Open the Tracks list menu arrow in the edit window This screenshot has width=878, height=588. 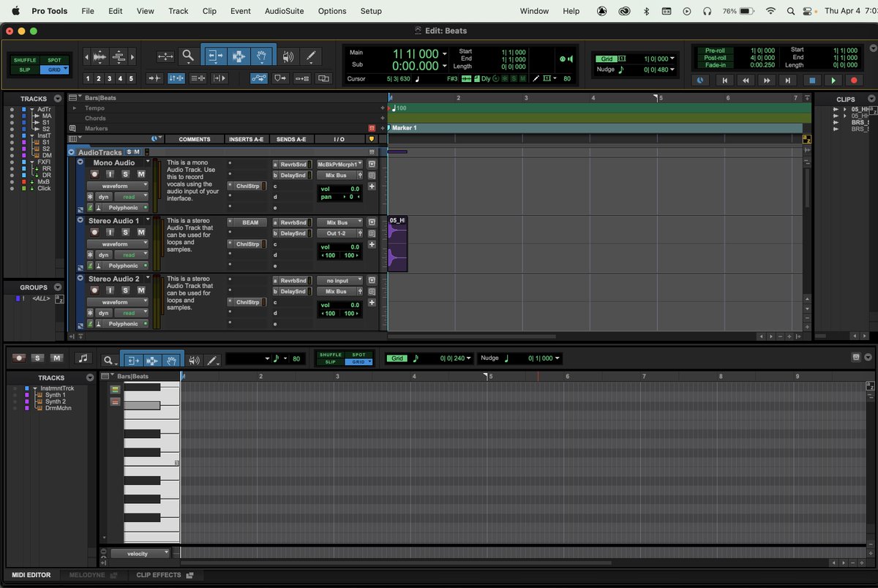coord(56,99)
